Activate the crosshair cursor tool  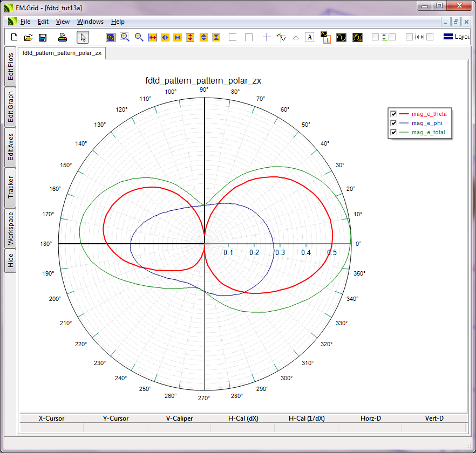click(267, 37)
